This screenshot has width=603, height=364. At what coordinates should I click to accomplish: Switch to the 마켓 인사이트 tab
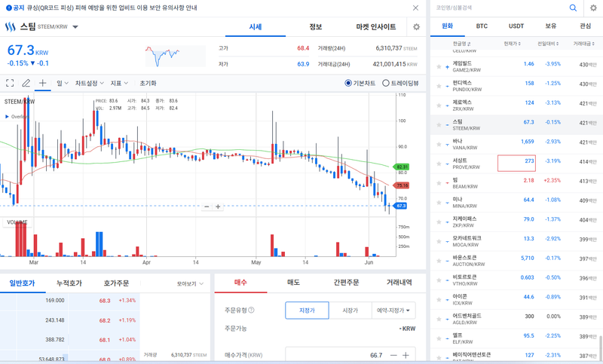point(375,27)
